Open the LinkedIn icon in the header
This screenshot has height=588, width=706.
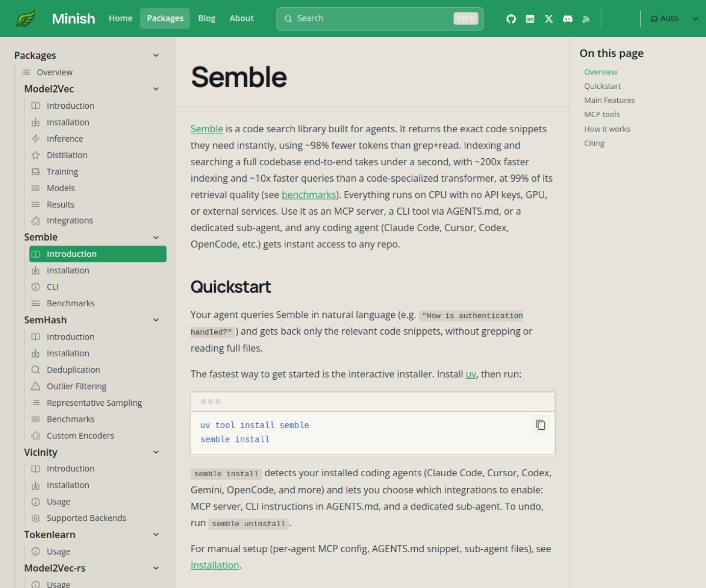[530, 19]
